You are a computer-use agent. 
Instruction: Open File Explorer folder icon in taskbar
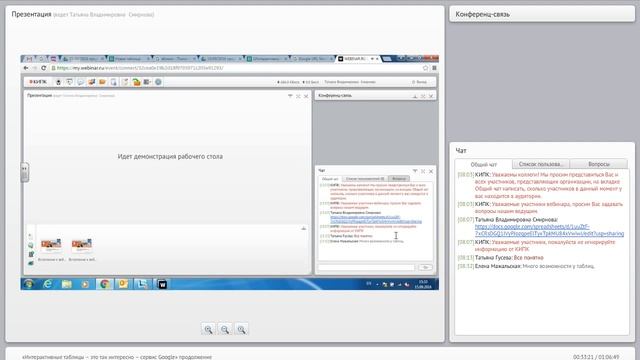point(67,284)
